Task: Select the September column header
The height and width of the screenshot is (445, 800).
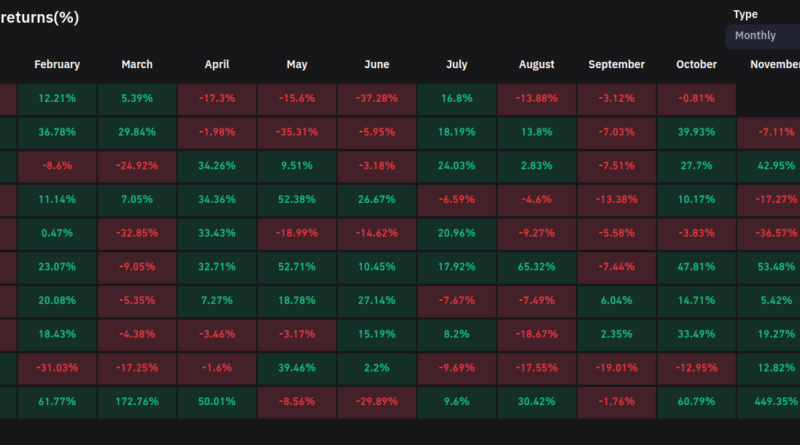Action: (617, 65)
